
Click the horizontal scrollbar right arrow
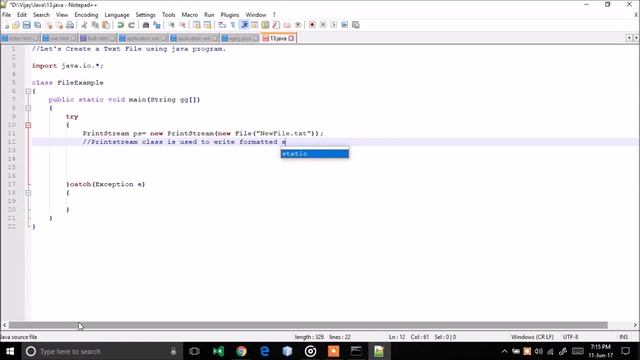click(x=635, y=325)
